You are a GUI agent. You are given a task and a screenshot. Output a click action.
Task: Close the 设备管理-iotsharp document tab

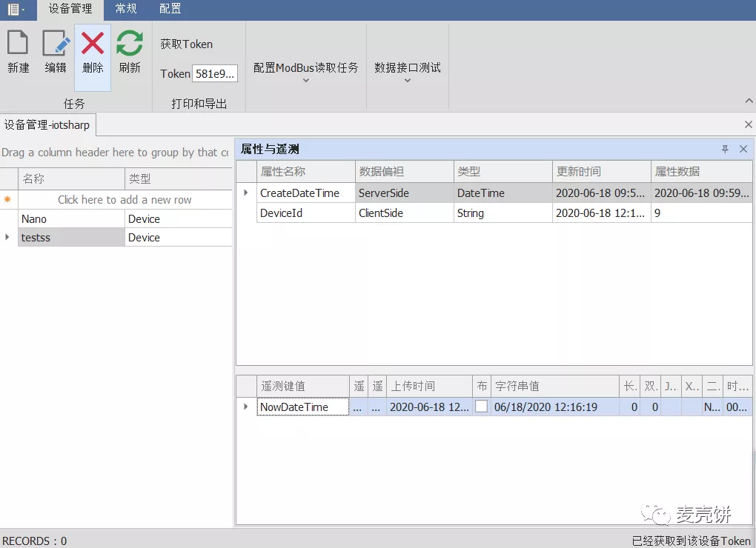click(x=749, y=124)
